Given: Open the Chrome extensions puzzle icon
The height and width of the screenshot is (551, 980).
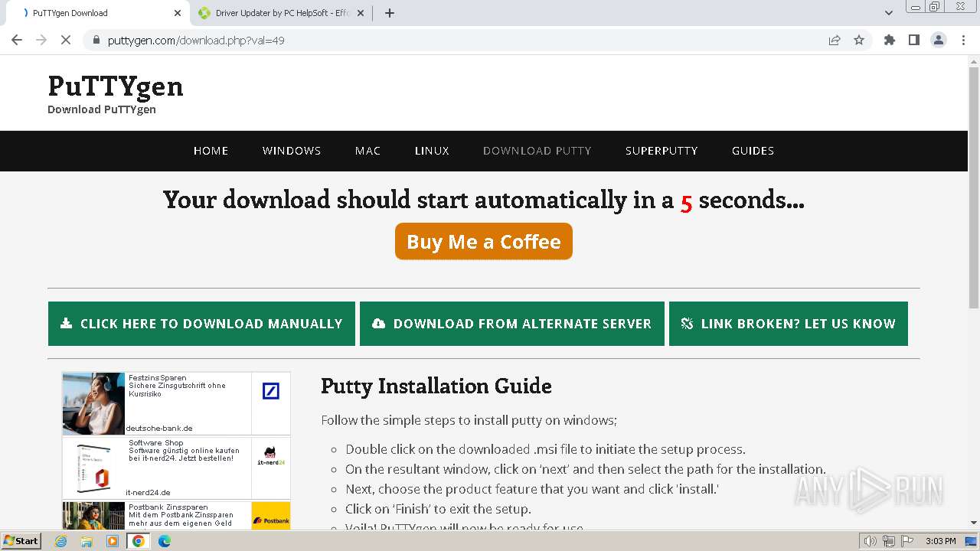Looking at the screenshot, I should click(x=889, y=40).
